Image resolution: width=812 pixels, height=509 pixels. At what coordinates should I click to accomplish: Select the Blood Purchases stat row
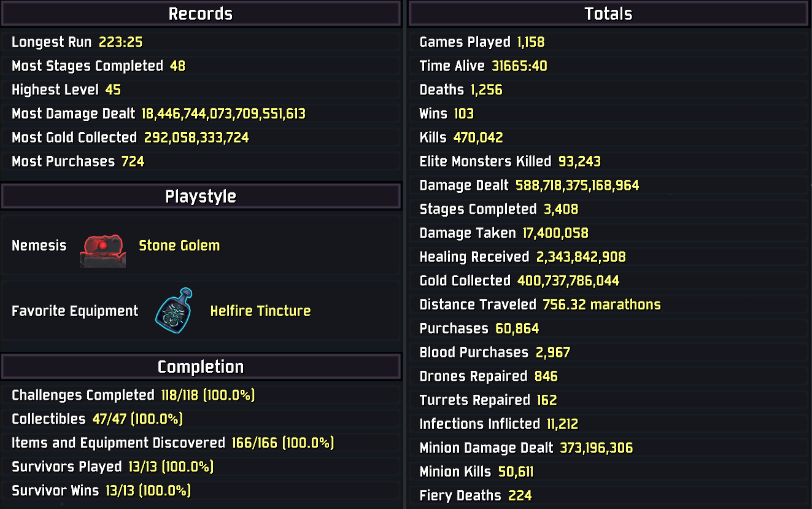(x=608, y=352)
